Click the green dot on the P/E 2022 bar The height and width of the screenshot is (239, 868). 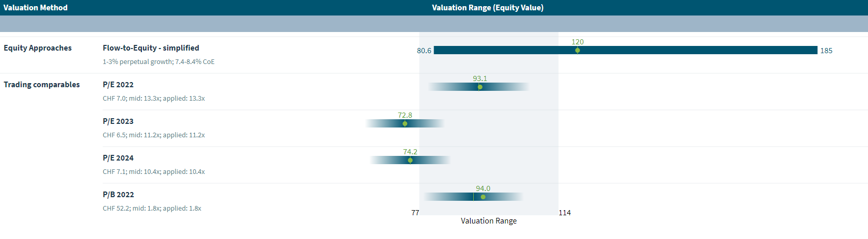point(480,87)
